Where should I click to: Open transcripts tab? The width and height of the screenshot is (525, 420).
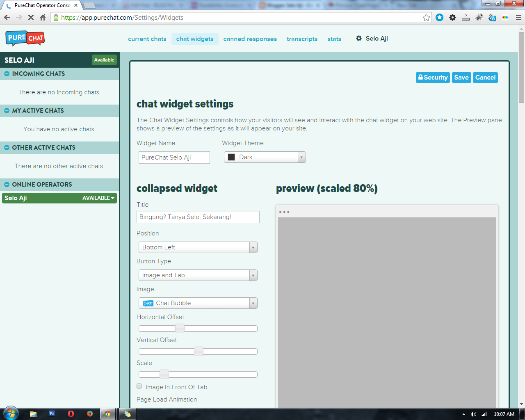pyautogui.click(x=302, y=39)
